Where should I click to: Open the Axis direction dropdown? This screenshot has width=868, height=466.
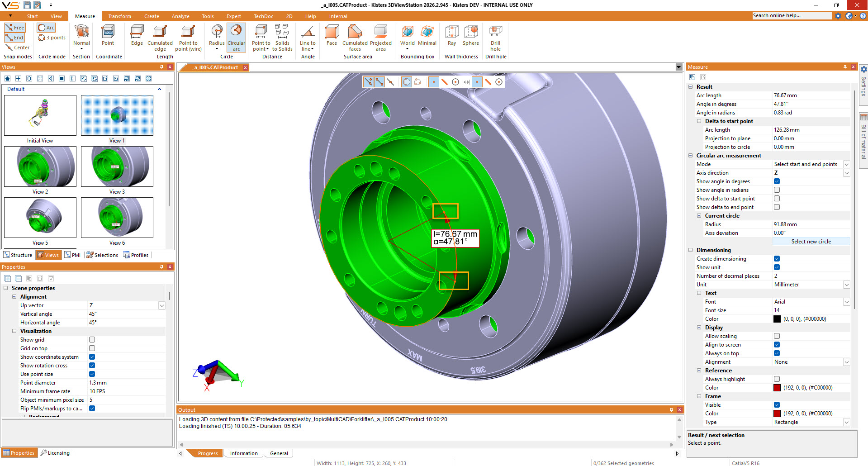pyautogui.click(x=846, y=173)
